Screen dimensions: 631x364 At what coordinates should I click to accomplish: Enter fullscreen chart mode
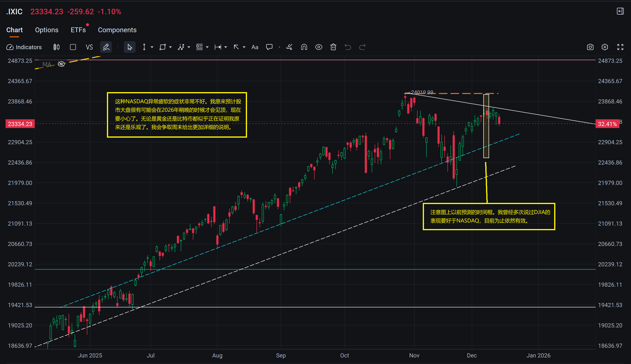click(620, 47)
